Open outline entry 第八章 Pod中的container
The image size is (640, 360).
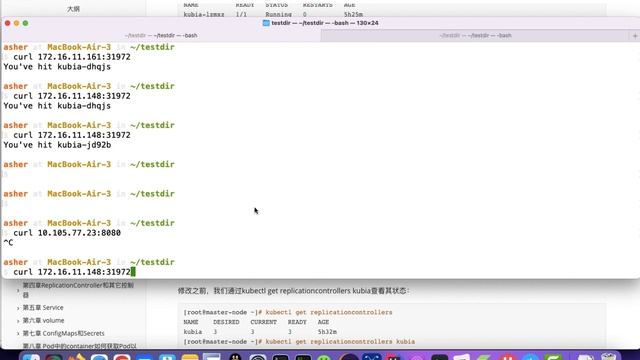pos(79,346)
